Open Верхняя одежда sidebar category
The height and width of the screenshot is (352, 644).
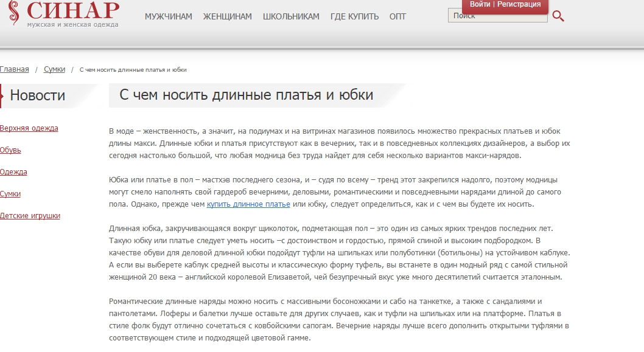point(29,128)
